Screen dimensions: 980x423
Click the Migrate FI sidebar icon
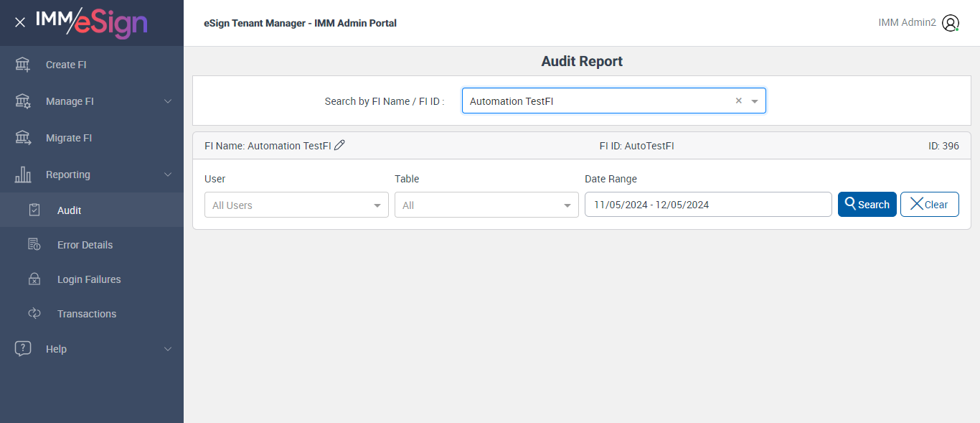pos(23,138)
